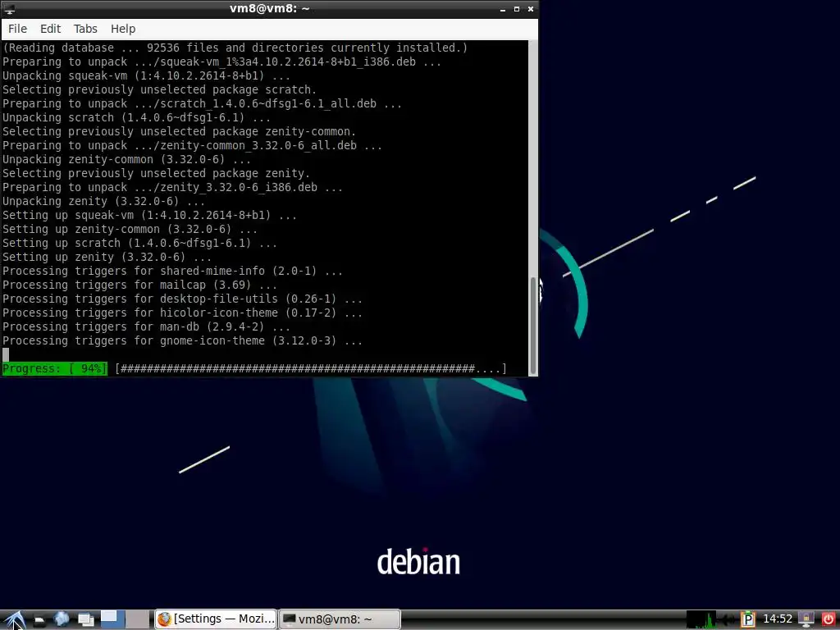Launch the web browser globe icon
Image resolution: width=840 pixels, height=630 pixels.
coord(62,619)
